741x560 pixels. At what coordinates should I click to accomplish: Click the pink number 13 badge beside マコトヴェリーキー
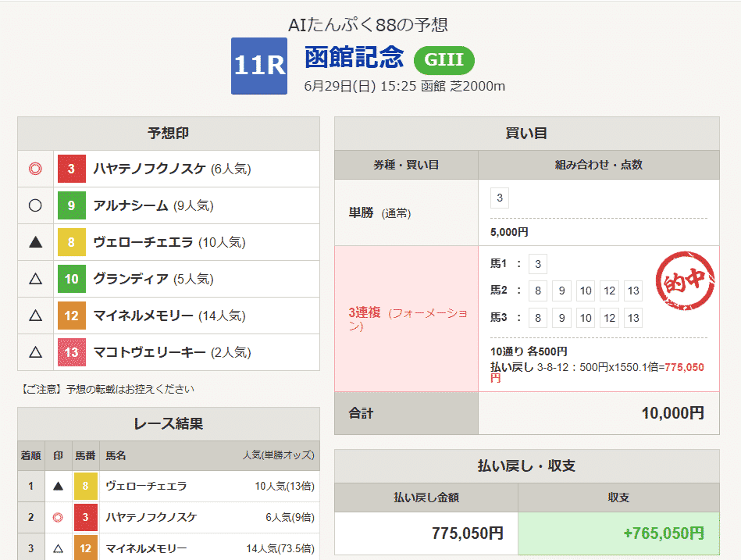(x=71, y=352)
